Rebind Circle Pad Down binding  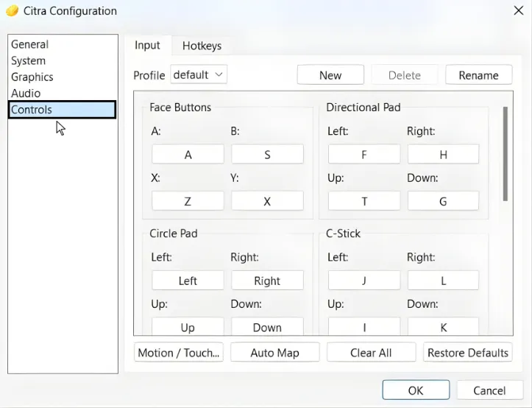(x=267, y=326)
